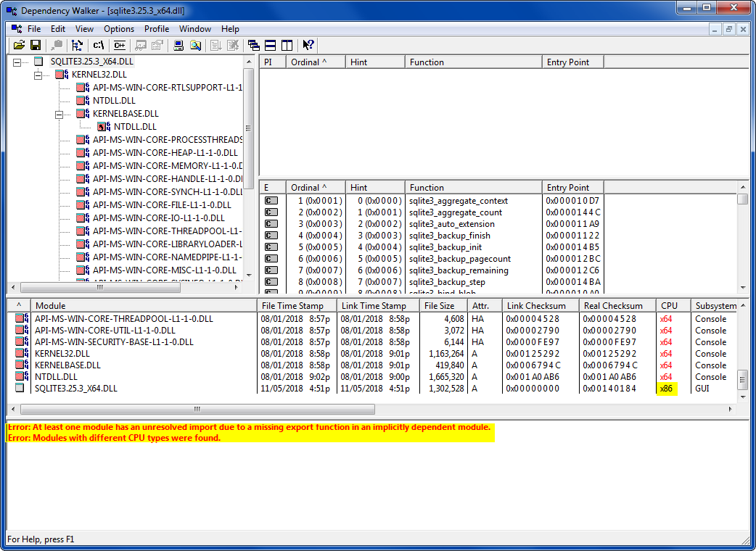Select API-MS-WIN-CORE-MISC-L1-1-0.DLL tree item

pyautogui.click(x=165, y=269)
